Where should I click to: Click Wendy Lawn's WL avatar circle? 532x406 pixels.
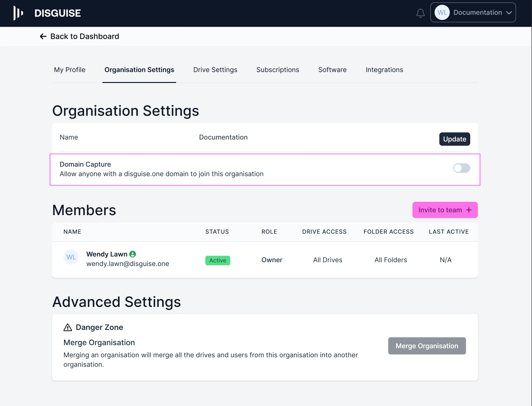(x=71, y=257)
